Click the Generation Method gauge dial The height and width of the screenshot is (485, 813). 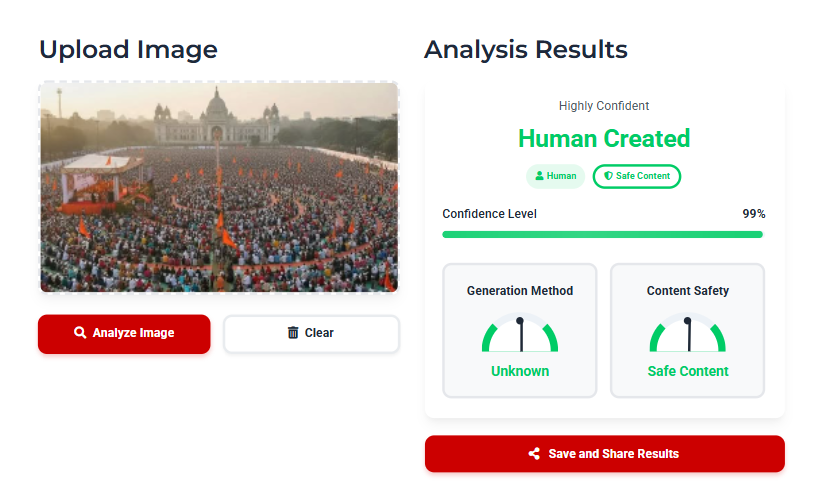tap(520, 334)
